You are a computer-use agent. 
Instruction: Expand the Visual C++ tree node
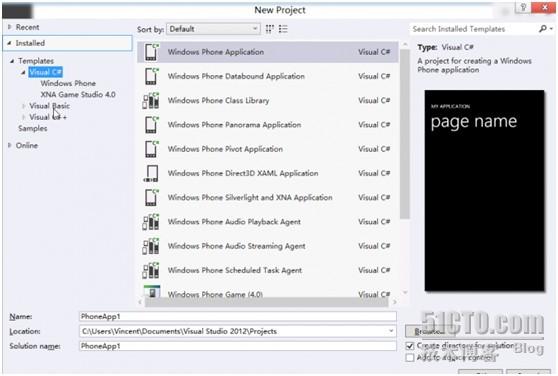23,117
